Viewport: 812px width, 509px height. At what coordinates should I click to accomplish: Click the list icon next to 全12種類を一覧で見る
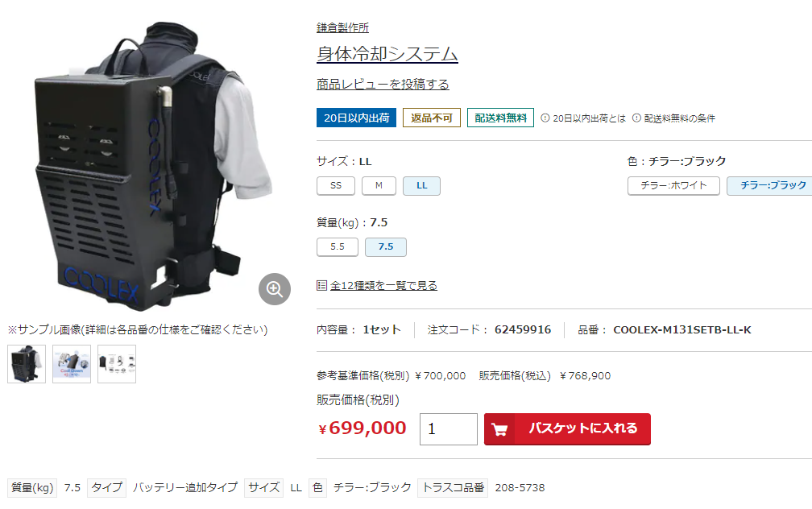[x=321, y=285]
